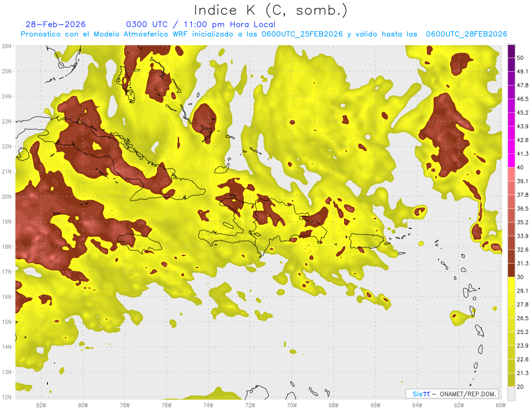Click the colorbar value '45.2'
This screenshot has height=411, width=532.
point(523,113)
